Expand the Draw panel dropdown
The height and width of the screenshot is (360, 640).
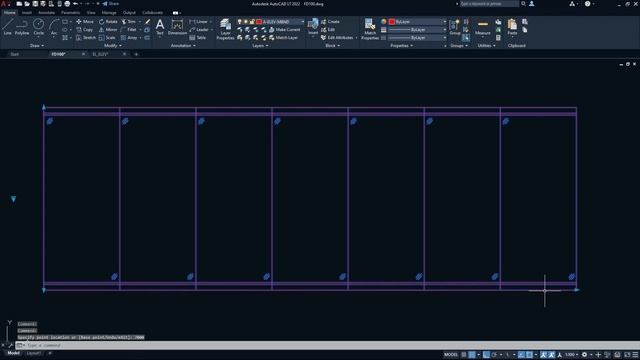click(x=37, y=46)
